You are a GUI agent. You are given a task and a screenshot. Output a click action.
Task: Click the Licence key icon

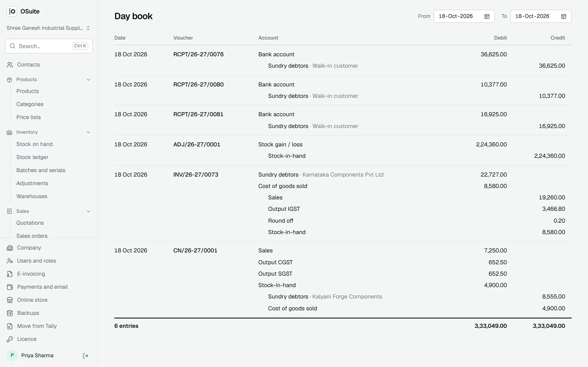pyautogui.click(x=10, y=339)
